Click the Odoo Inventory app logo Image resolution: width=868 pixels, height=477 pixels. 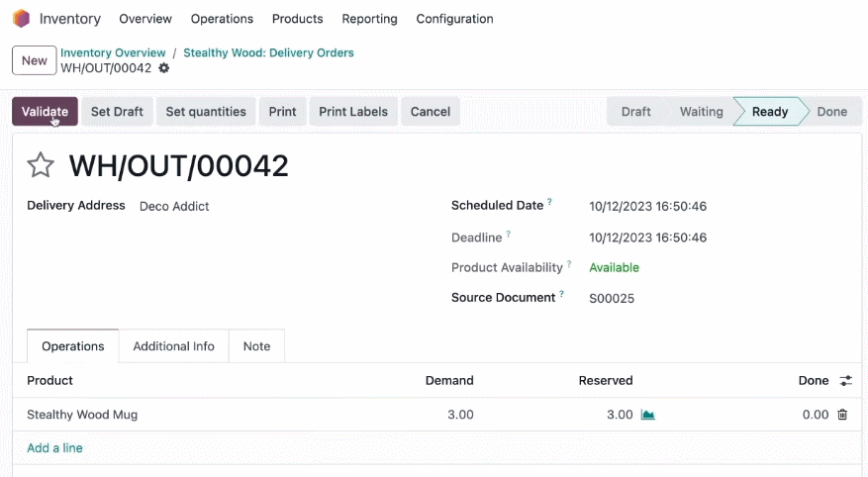[21, 18]
